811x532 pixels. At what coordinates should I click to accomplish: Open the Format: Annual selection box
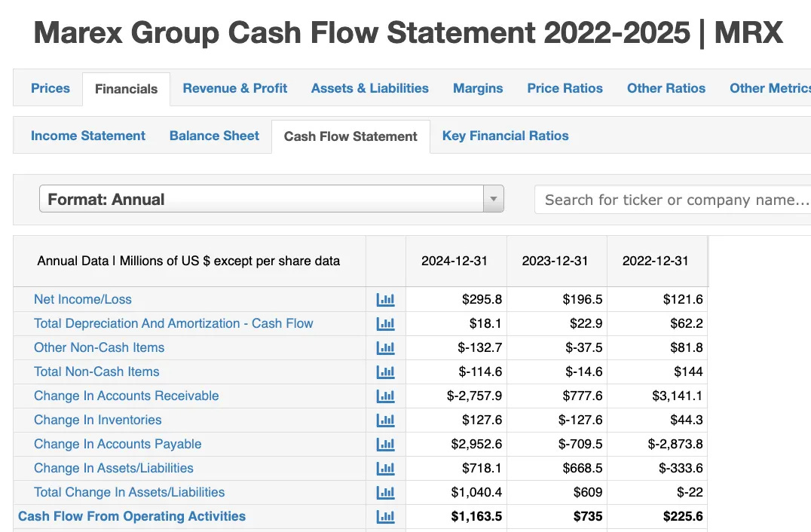click(271, 199)
